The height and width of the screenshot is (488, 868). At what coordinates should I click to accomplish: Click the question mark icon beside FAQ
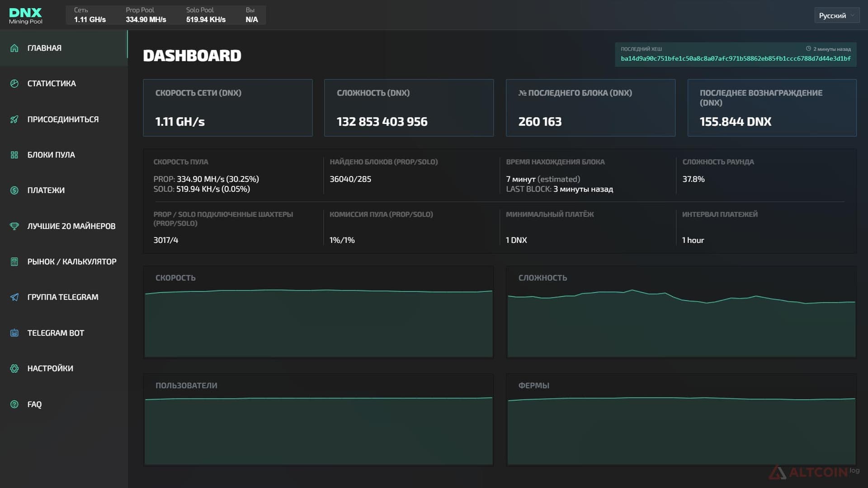(x=14, y=404)
